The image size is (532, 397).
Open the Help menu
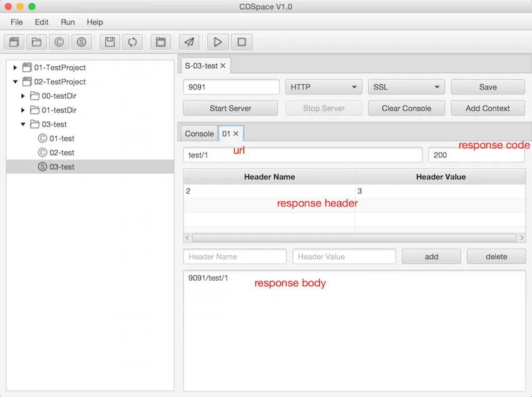(95, 22)
